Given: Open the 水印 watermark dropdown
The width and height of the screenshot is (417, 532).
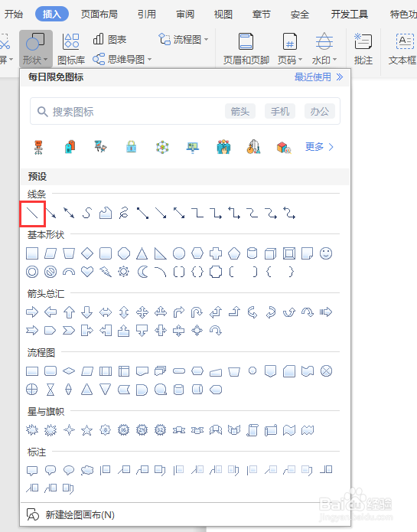Looking at the screenshot, I should pyautogui.click(x=324, y=49).
